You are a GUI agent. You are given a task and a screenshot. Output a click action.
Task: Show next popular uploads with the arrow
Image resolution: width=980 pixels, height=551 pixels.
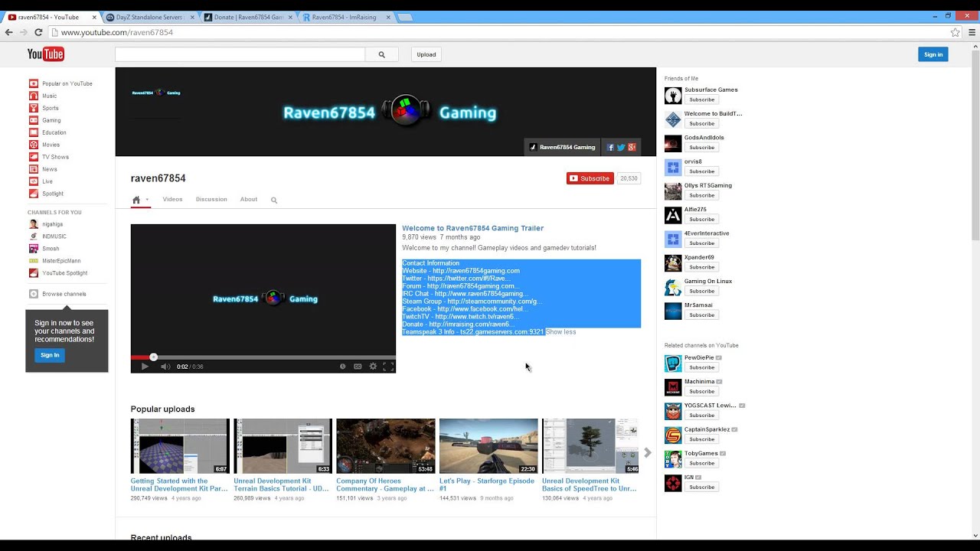(x=648, y=453)
